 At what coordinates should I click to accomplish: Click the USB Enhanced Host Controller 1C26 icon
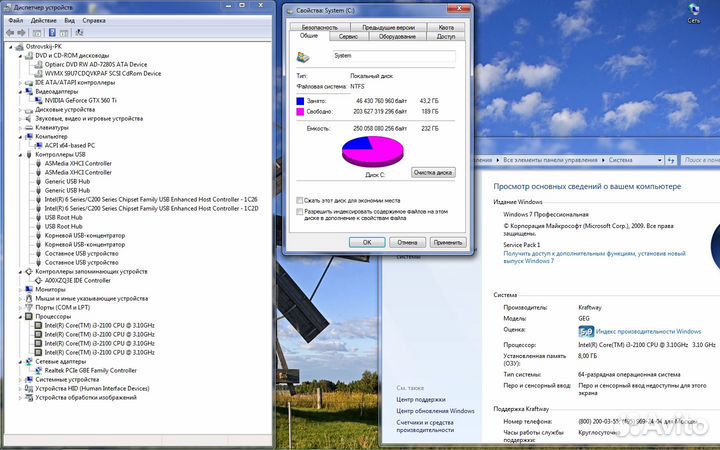39,200
